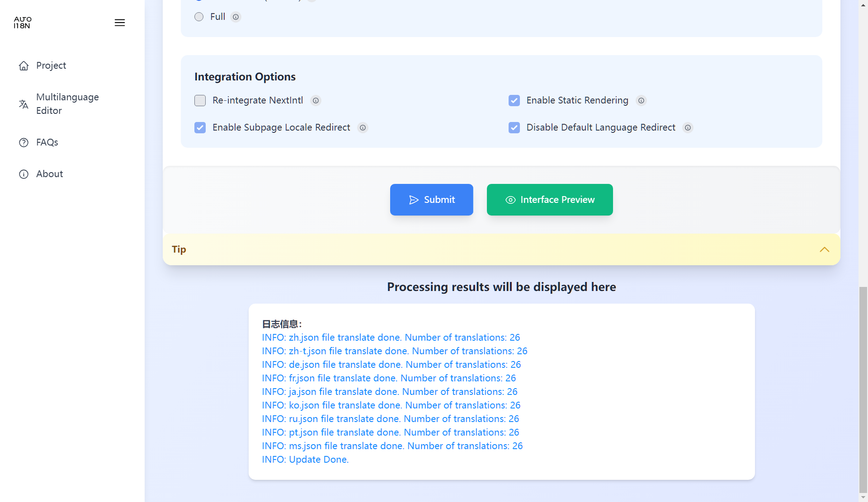Click the Submit button arrow icon
The height and width of the screenshot is (502, 868).
tap(413, 200)
